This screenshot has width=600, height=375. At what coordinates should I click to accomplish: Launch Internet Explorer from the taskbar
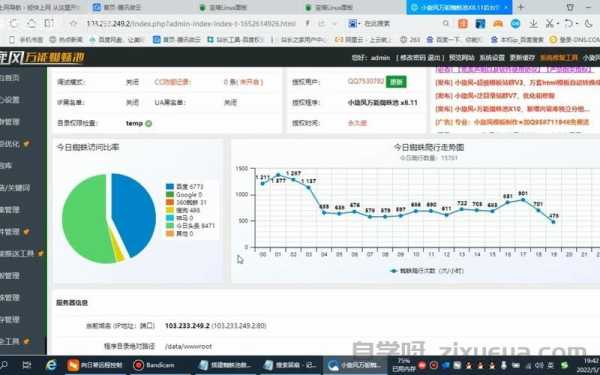51,365
